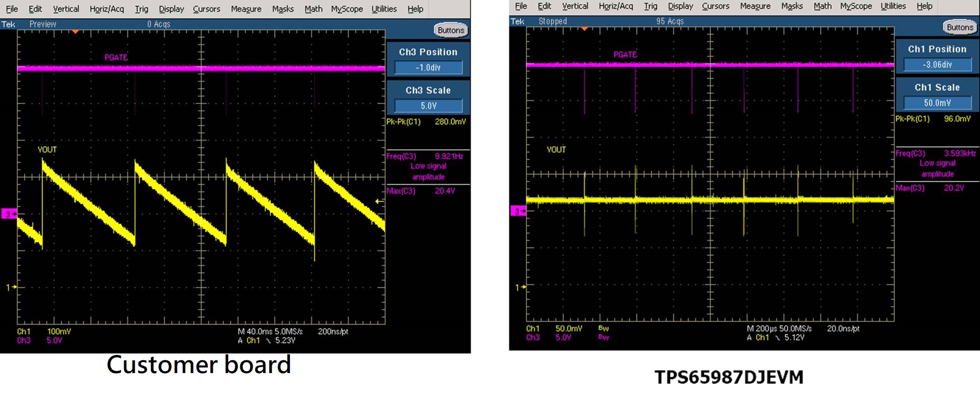Click trigger level 5.23V readout
This screenshot has height=405, width=980.
click(285, 341)
